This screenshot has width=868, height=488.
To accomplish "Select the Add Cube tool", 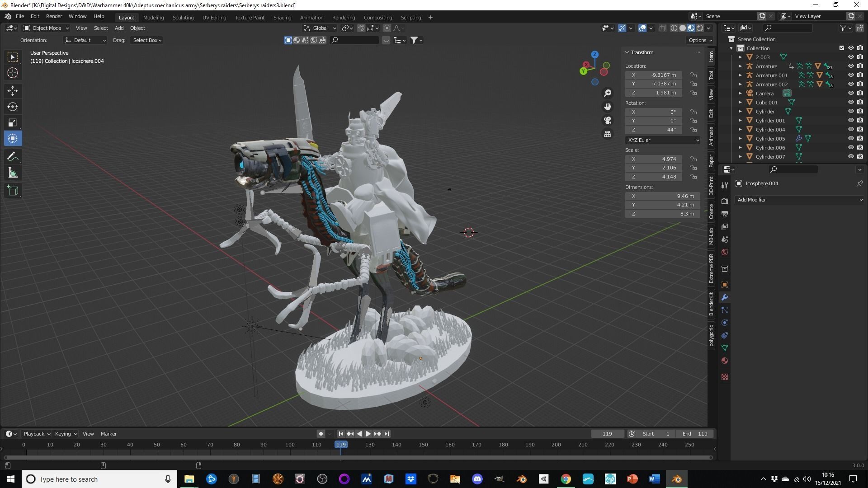I will pyautogui.click(x=13, y=191).
